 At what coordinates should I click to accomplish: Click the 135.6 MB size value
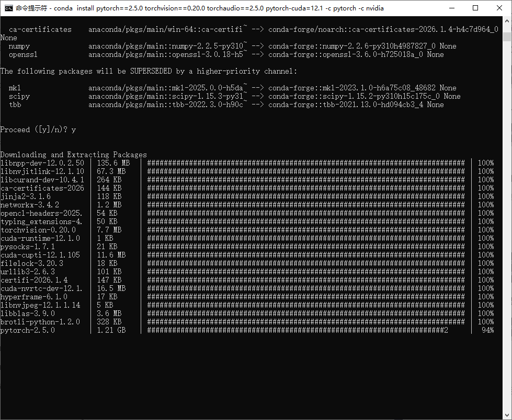113,163
